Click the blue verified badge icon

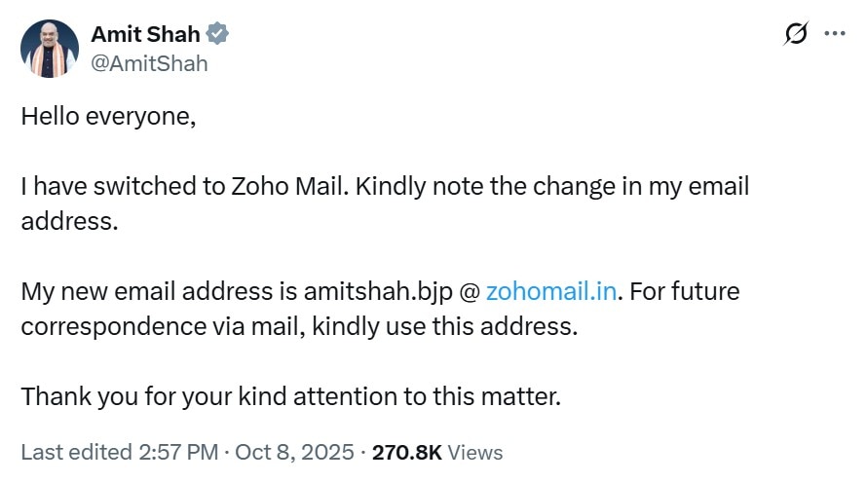218,34
